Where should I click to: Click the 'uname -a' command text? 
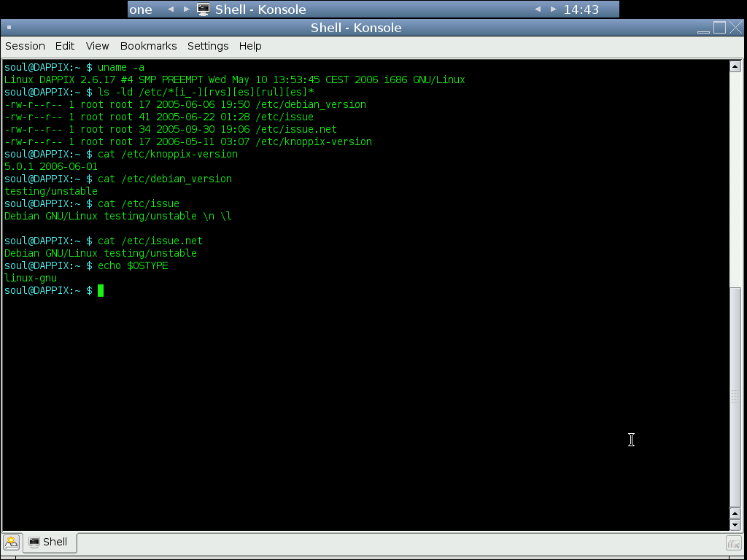click(x=121, y=67)
